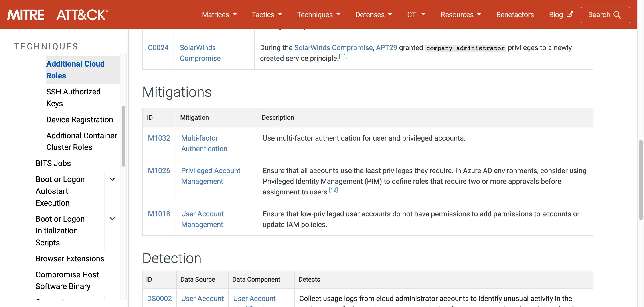
Task: Open mitigation M1032 Multi-factor Authentication
Action: click(x=204, y=143)
